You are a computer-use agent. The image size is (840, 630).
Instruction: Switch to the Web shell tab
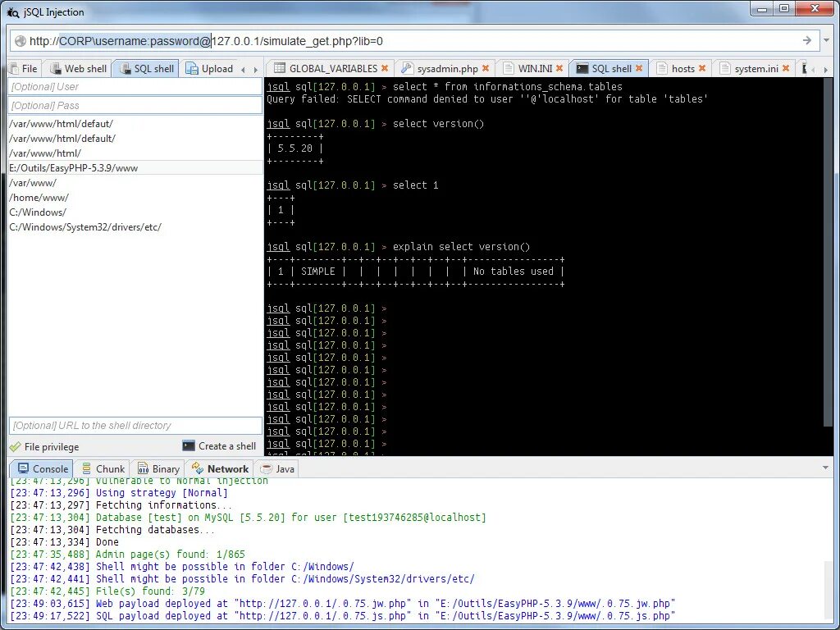(78, 69)
